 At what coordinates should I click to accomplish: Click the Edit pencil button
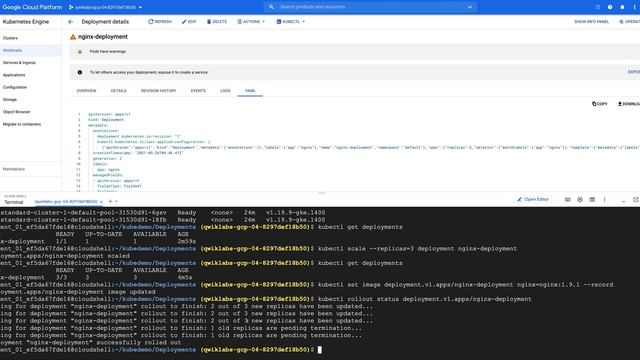(x=189, y=22)
